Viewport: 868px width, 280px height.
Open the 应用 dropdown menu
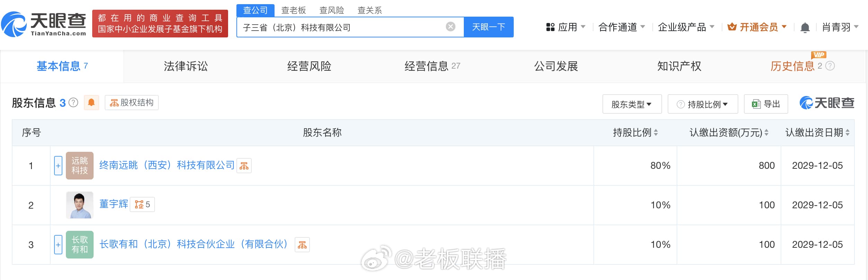(566, 27)
